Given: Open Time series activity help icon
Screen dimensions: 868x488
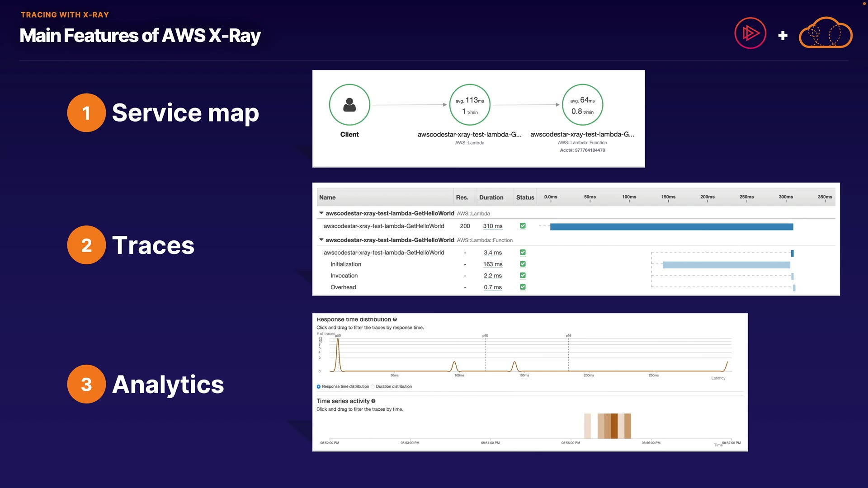Looking at the screenshot, I should (x=373, y=401).
